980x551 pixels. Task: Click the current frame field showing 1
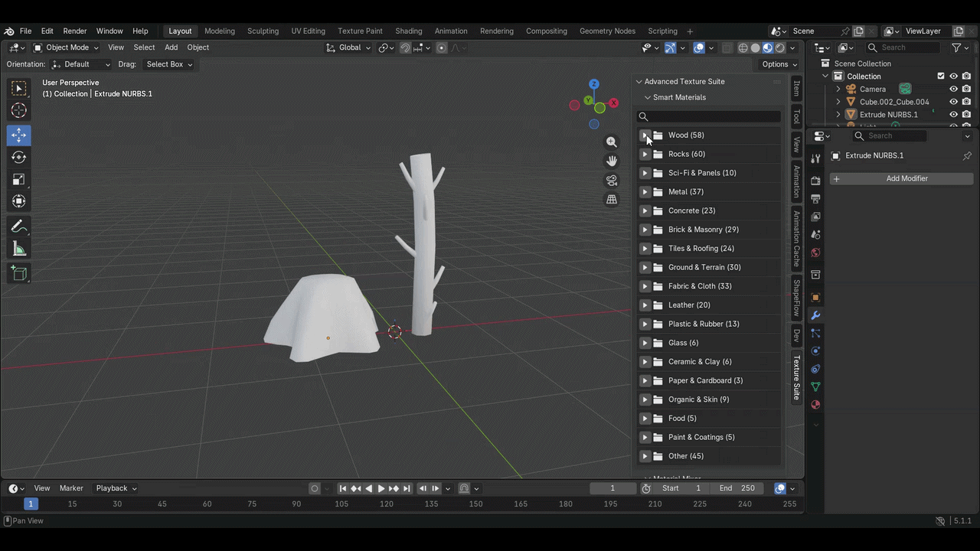coord(612,488)
